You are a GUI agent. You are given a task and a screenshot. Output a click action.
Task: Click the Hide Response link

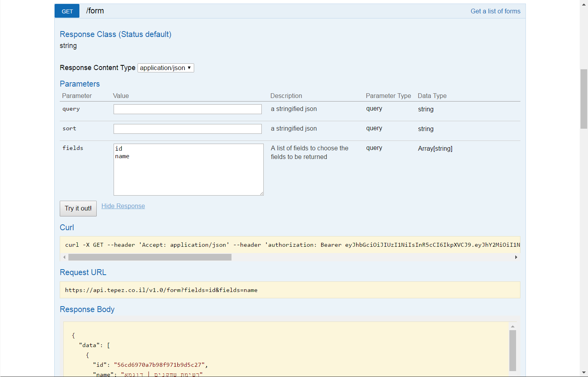click(123, 206)
